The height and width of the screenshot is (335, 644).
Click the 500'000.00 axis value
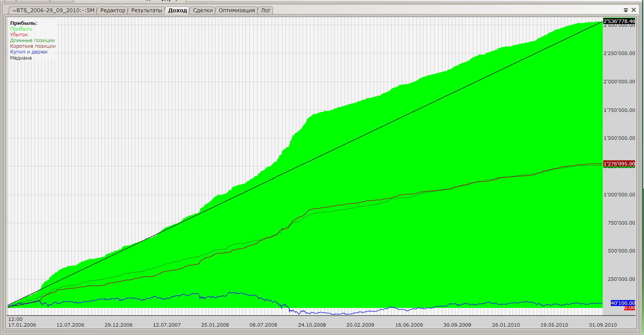(621, 251)
